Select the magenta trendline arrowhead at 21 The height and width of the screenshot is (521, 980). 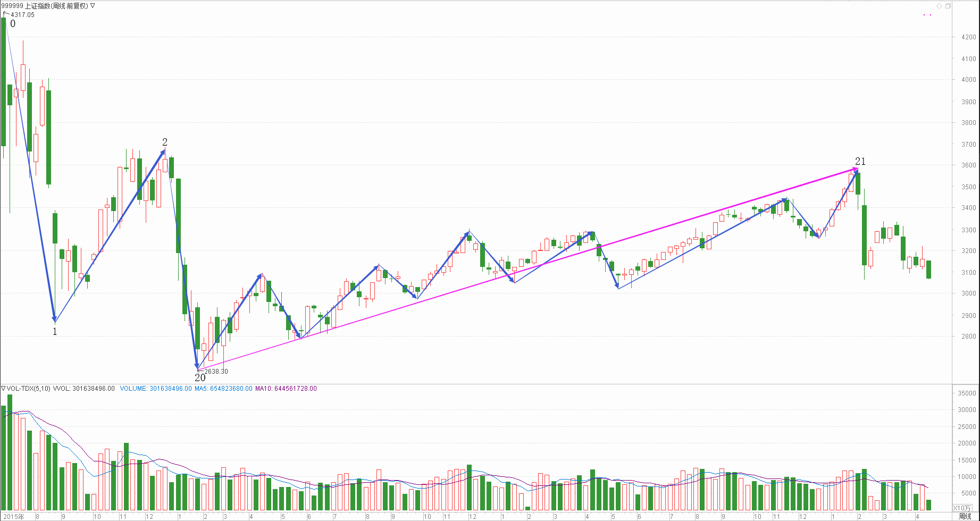tap(856, 170)
